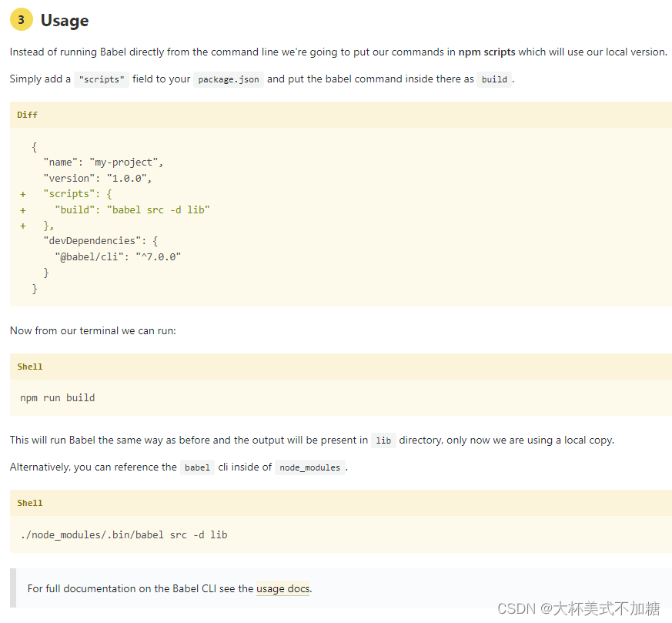Click the "@babel/cli": "^7.0.0" line
This screenshot has height=623, width=672.
(118, 257)
